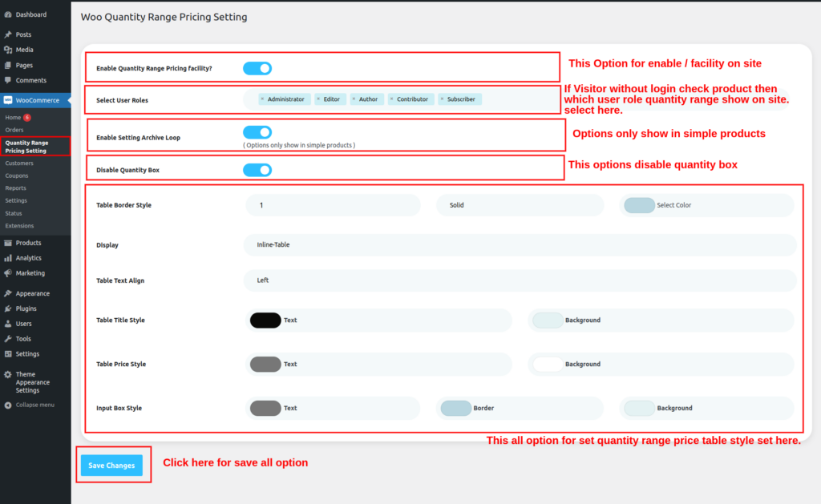Open WooCommerce Orders submenu item

(14, 130)
